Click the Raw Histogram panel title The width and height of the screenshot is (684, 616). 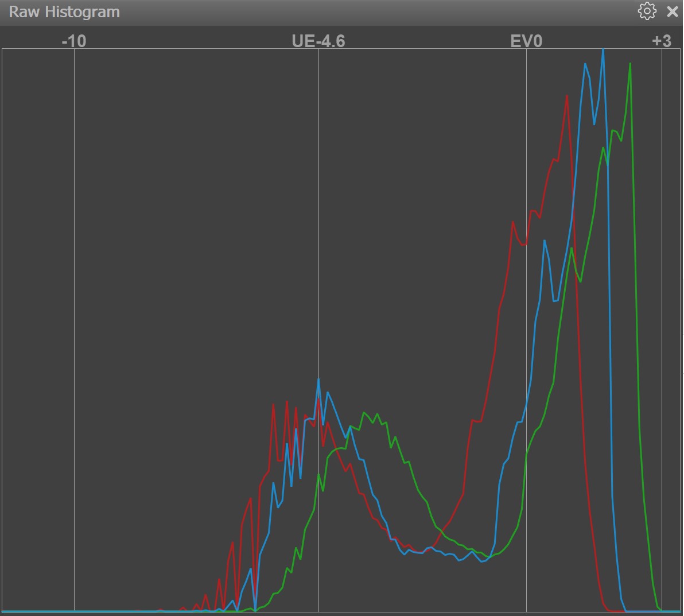[x=64, y=12]
